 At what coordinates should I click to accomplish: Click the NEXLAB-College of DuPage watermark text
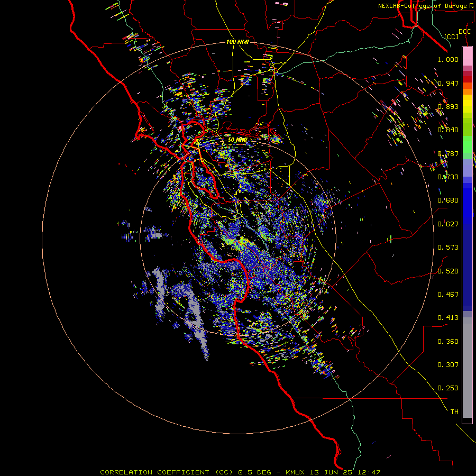(x=427, y=6)
